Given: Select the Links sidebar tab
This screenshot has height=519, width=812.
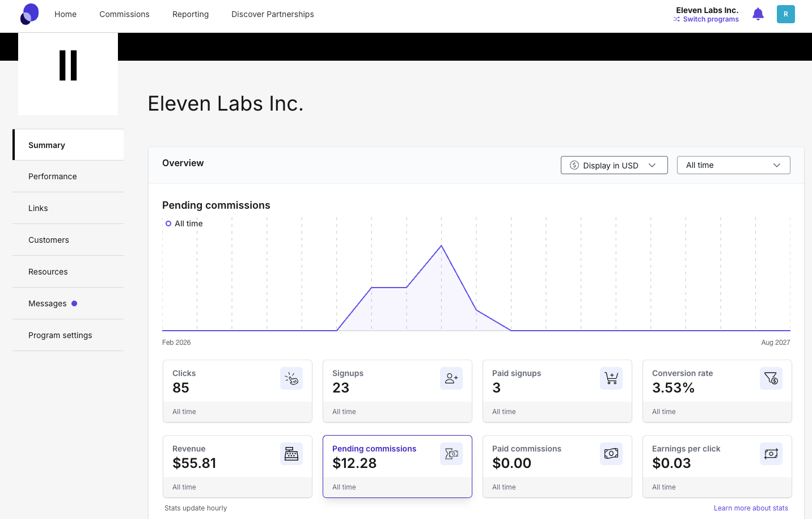Looking at the screenshot, I should click(68, 208).
